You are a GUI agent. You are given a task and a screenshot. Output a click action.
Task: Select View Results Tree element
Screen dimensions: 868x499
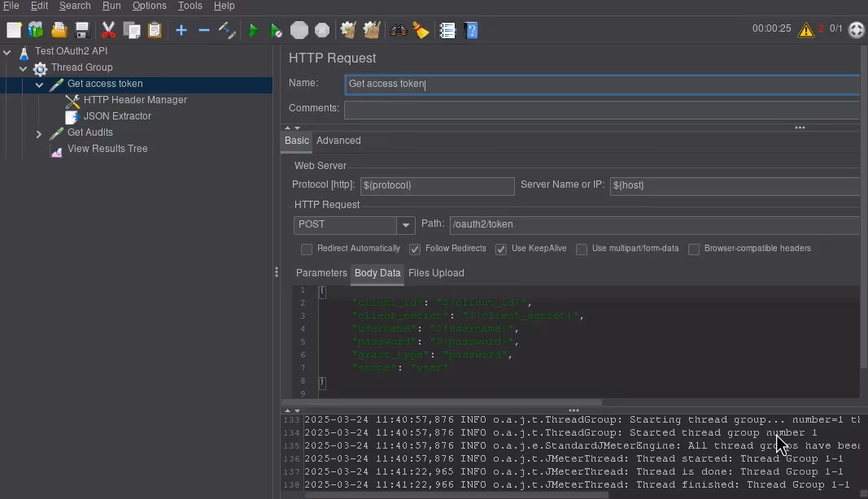(107, 149)
